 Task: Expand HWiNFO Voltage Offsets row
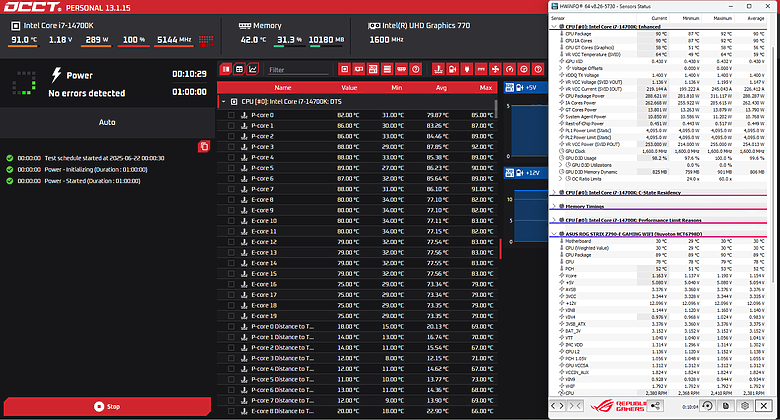[561, 68]
